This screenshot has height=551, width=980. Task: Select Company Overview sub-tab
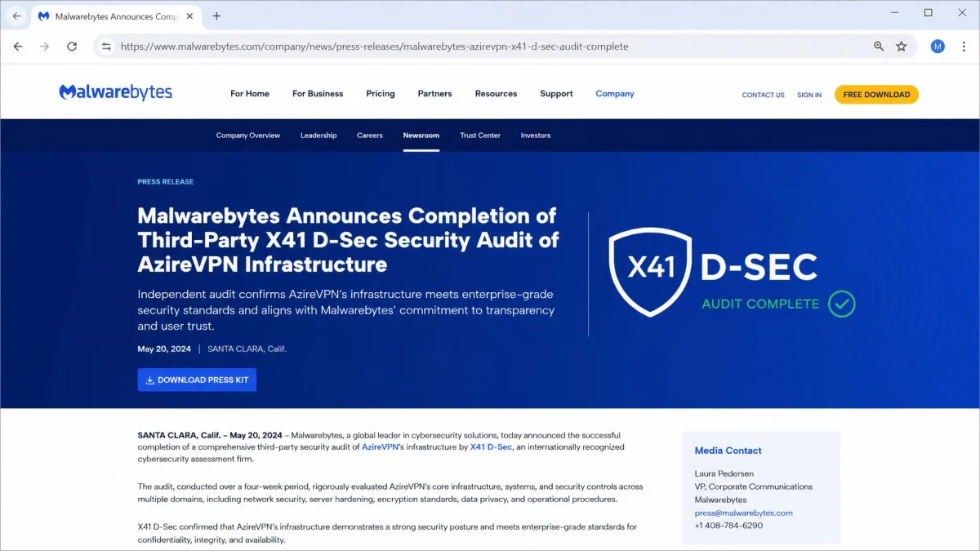(x=248, y=136)
